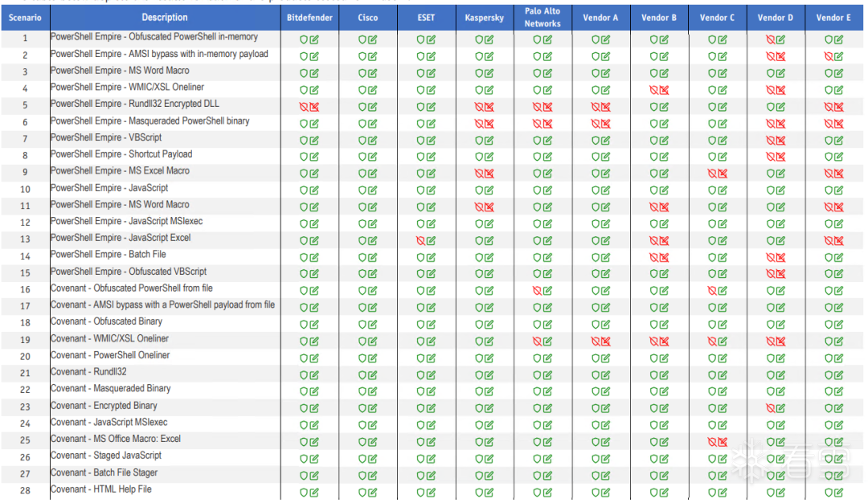Click Vendor A's red crossed shield in scenario 19
The image size is (868, 503).
595,341
